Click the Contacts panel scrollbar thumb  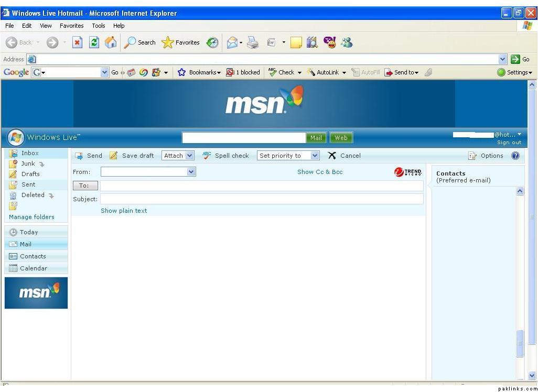[x=520, y=343]
